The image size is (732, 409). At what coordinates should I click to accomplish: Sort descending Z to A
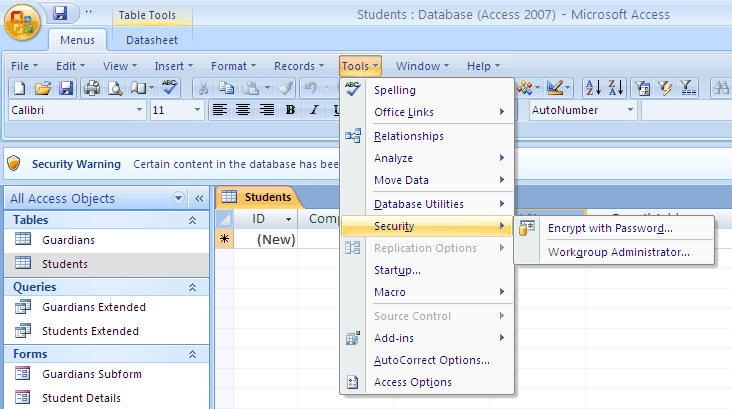(616, 88)
